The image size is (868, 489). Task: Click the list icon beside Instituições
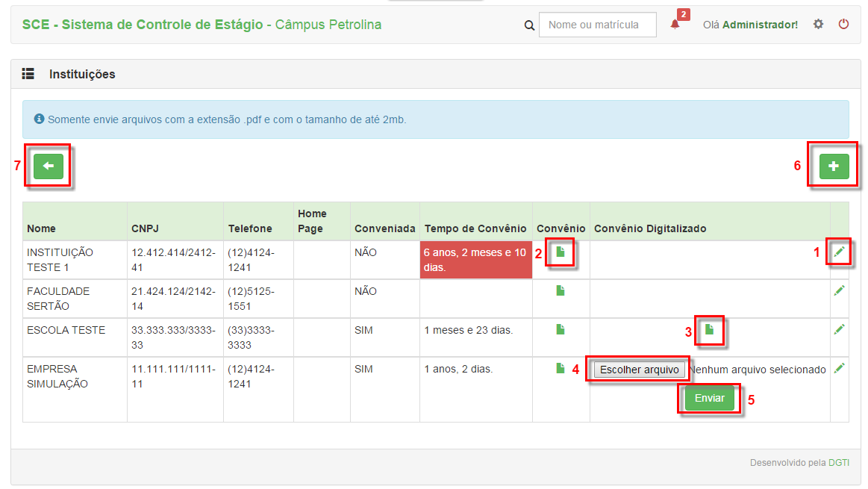[28, 74]
